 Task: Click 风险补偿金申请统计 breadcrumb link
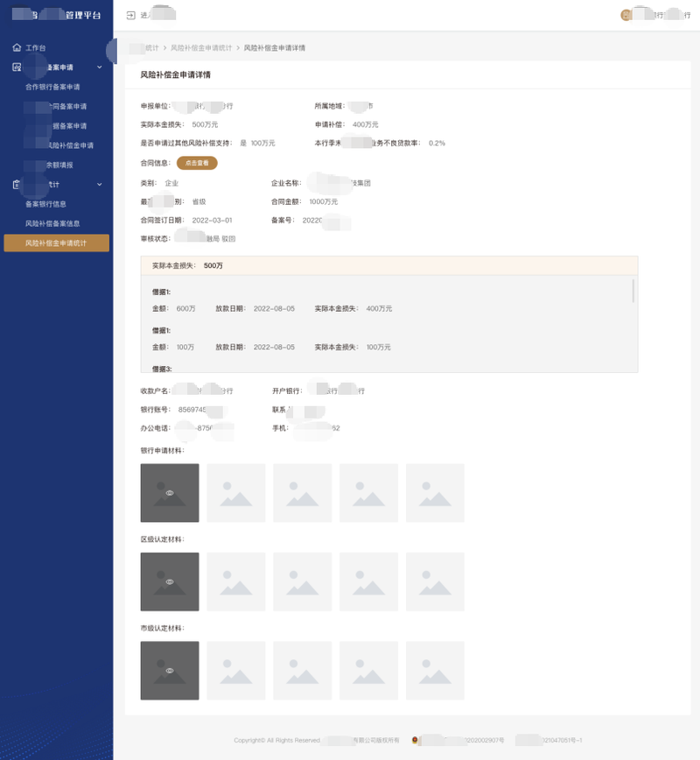pyautogui.click(x=201, y=47)
